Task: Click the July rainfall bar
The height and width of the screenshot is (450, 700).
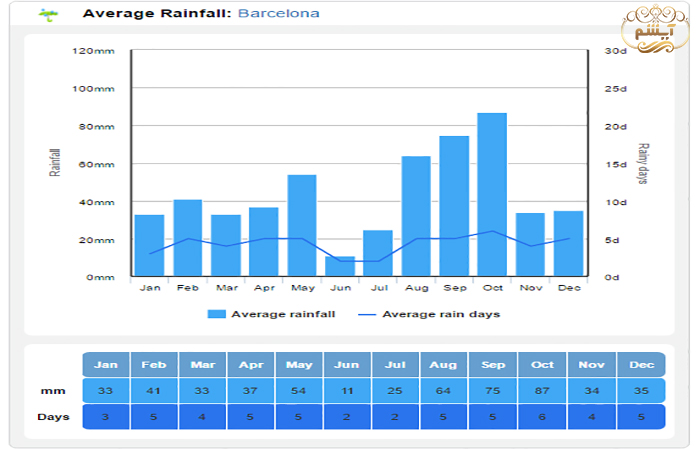Action: point(378,253)
